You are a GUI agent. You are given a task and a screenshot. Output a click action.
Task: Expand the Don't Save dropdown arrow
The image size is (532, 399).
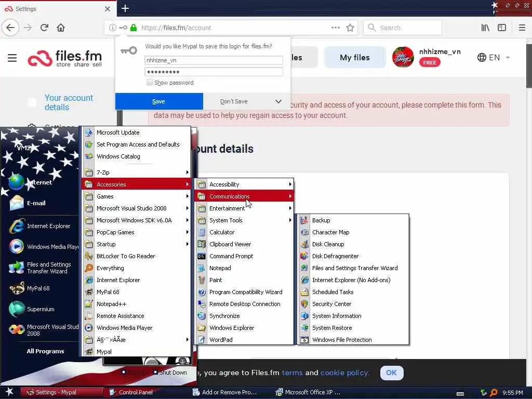278,101
